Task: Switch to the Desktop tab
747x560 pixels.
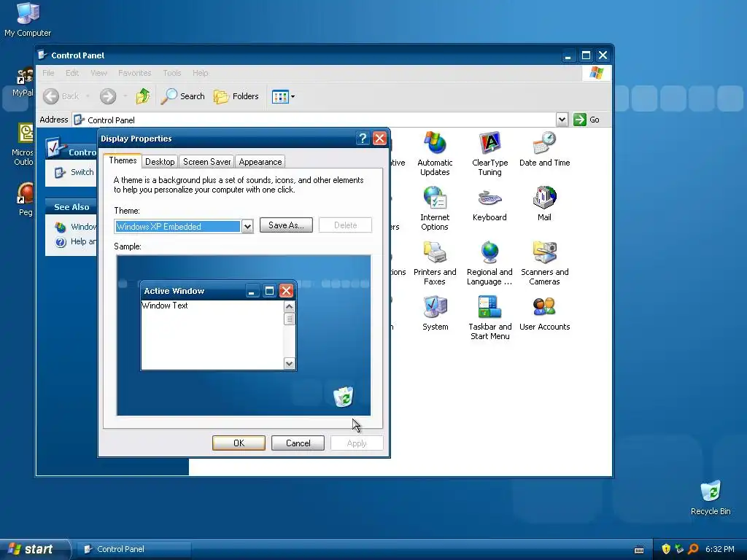Action: pos(160,162)
